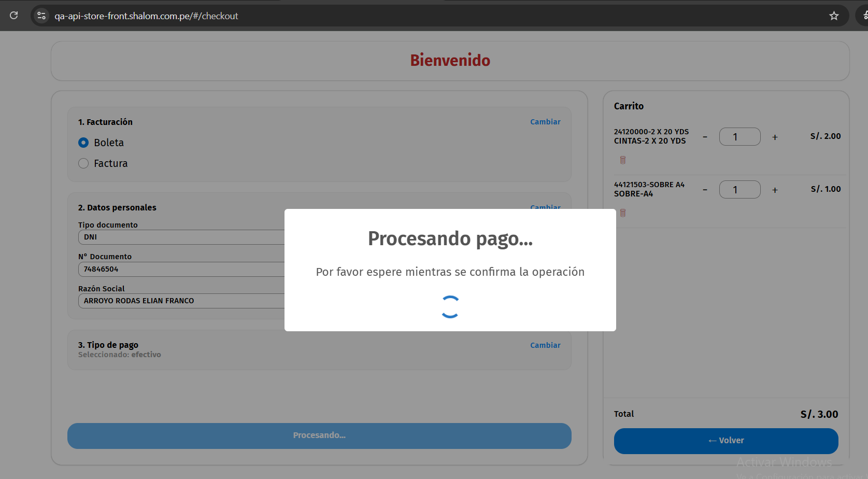Viewport: 868px width, 479px height.
Task: Open site information icon in address bar
Action: [x=41, y=16]
